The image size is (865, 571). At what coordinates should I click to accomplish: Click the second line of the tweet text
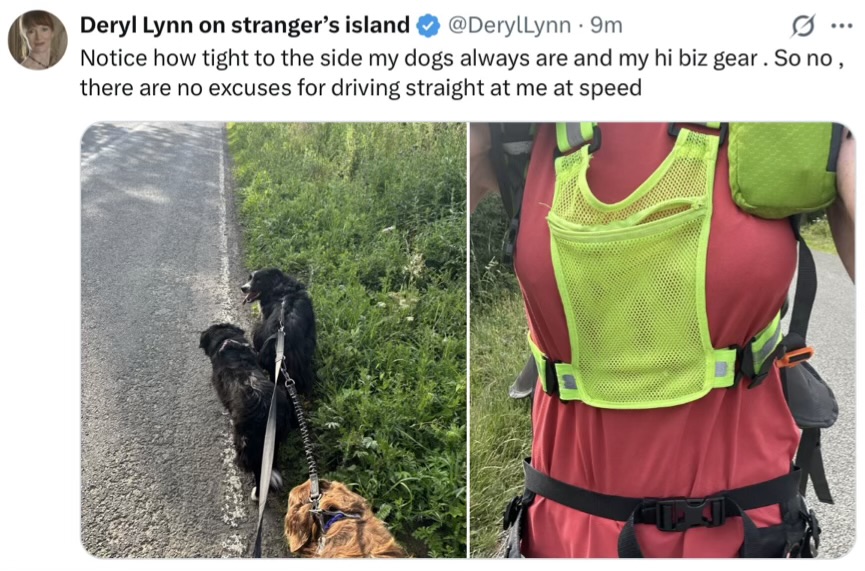(x=361, y=88)
